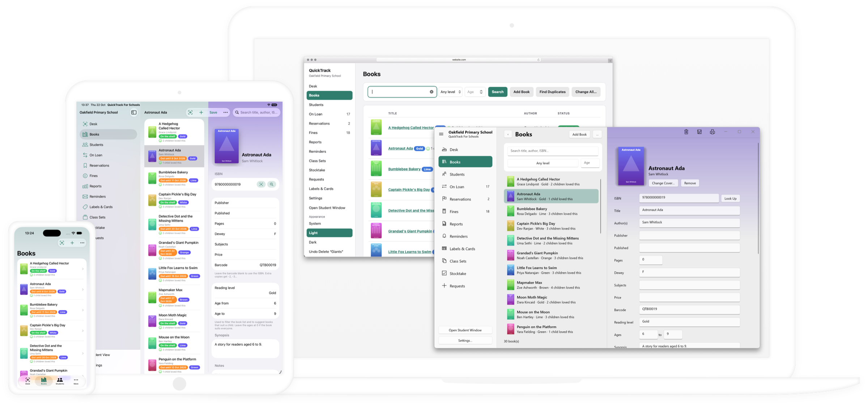Click the save floppy-disk icon in the Windows app

pos(699,132)
